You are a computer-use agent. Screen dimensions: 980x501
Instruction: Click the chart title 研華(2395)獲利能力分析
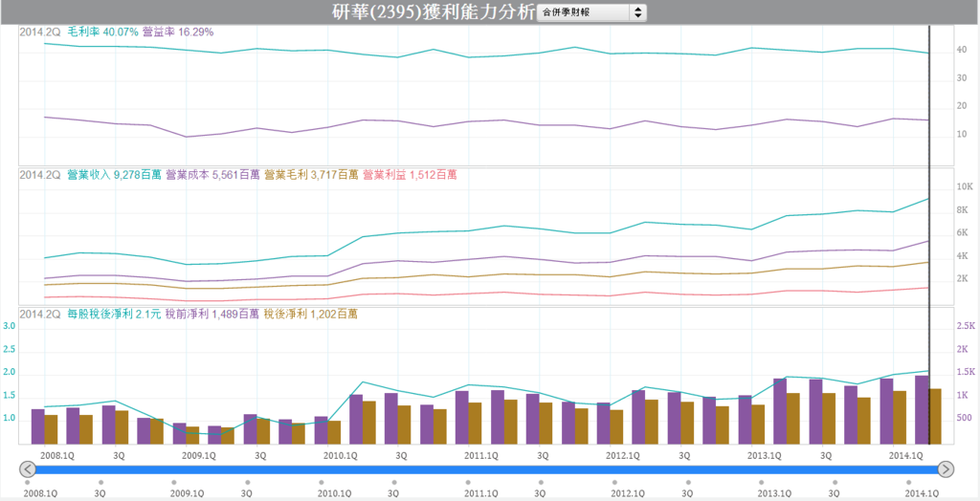click(434, 12)
